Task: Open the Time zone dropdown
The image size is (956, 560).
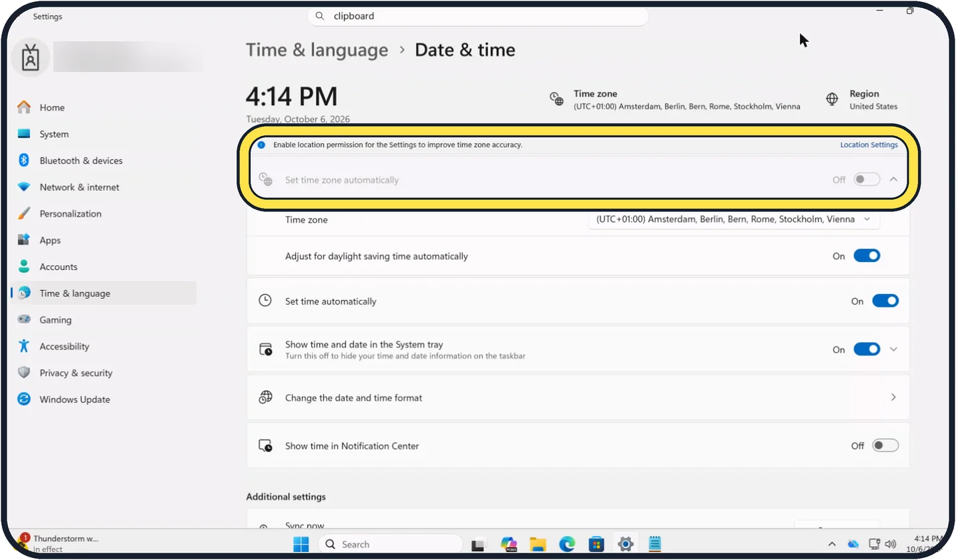Action: pyautogui.click(x=734, y=219)
